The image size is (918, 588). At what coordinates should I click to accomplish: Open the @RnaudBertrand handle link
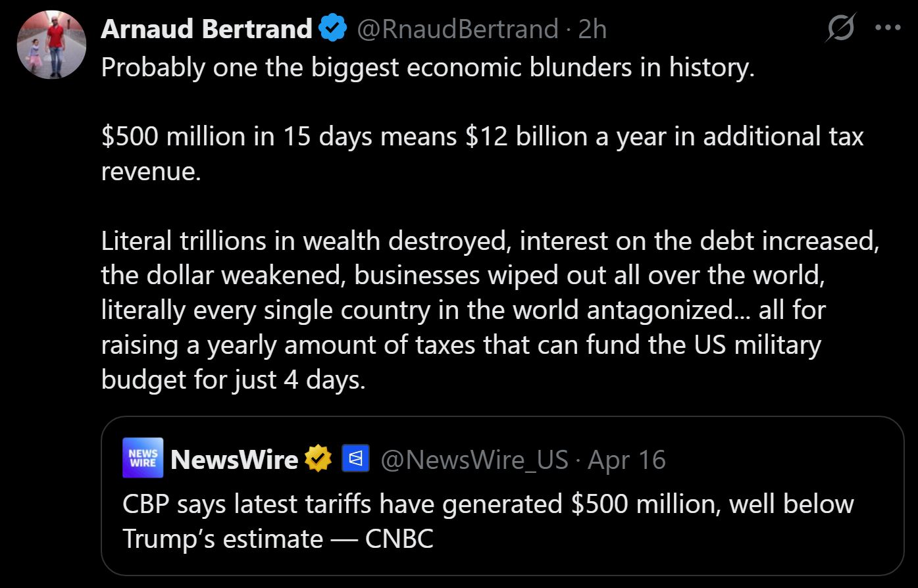pyautogui.click(x=457, y=28)
